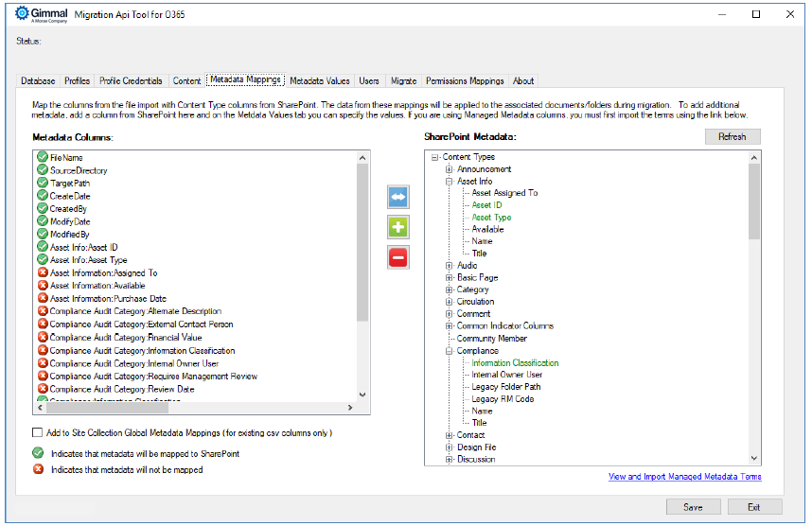Click the blue map columns arrow icon
The width and height of the screenshot is (812, 526).
398,197
